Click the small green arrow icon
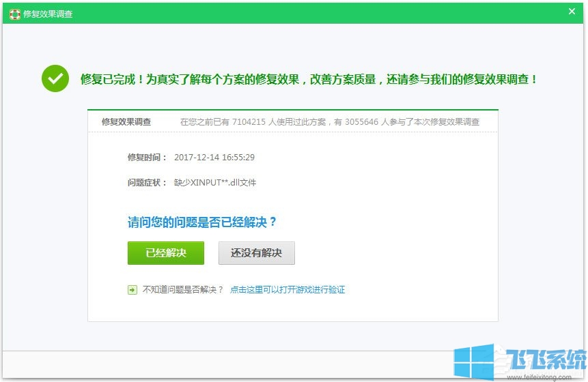Viewport: 588px width, 382px height. [x=132, y=290]
